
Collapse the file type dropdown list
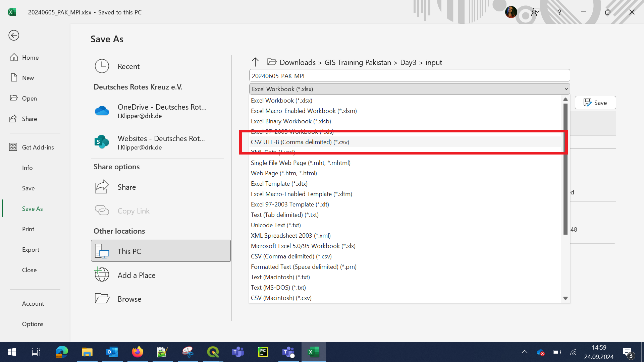[x=566, y=89]
